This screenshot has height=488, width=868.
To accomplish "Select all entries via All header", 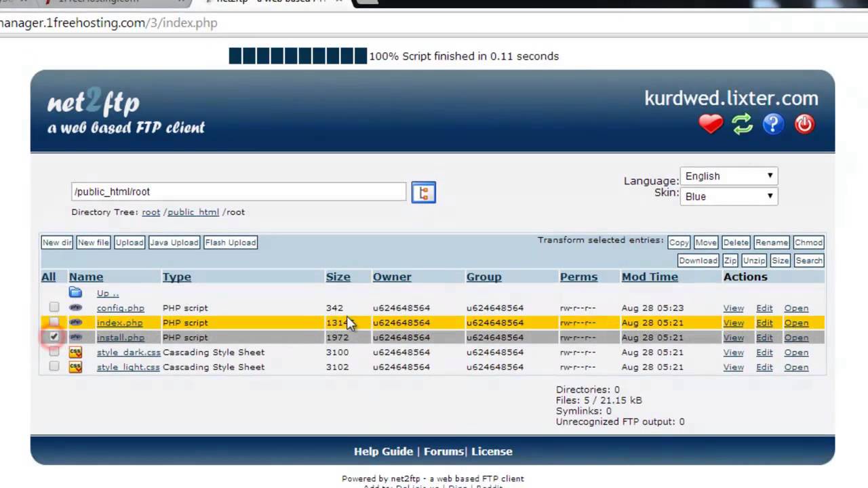I will pos(48,277).
